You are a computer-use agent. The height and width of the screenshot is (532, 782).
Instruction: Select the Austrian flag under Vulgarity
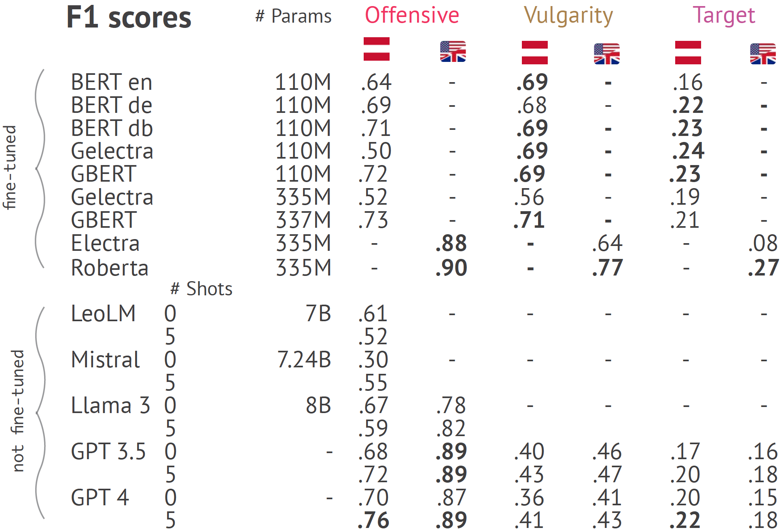point(534,53)
